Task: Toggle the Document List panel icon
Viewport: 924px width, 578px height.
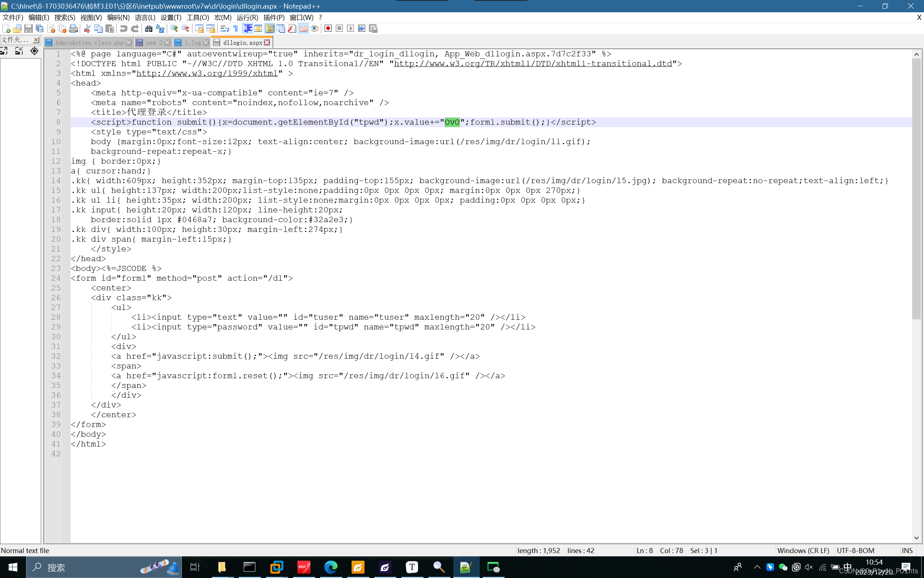Action: tap(281, 29)
